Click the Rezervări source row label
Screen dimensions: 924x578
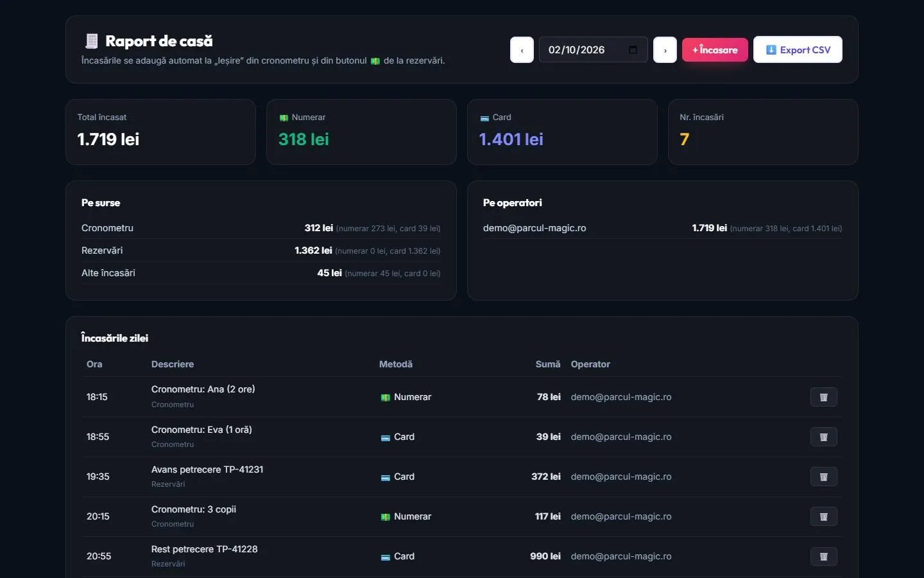coord(102,250)
